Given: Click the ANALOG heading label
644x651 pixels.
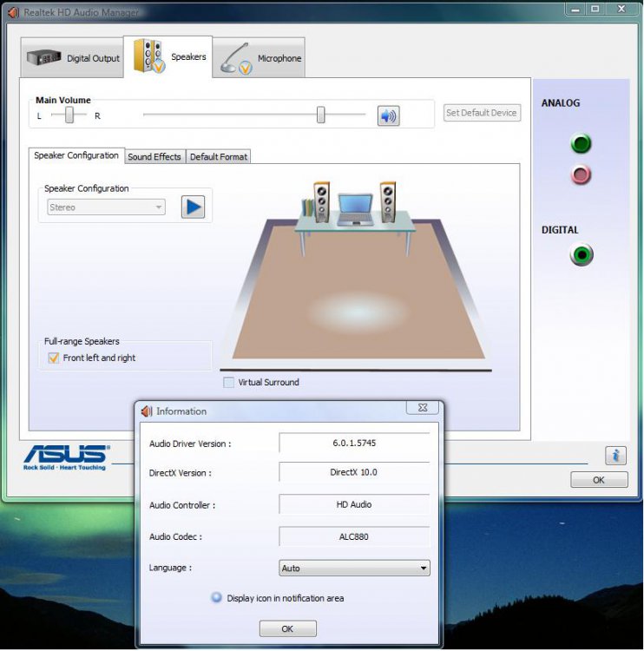Looking at the screenshot, I should pyautogui.click(x=561, y=103).
